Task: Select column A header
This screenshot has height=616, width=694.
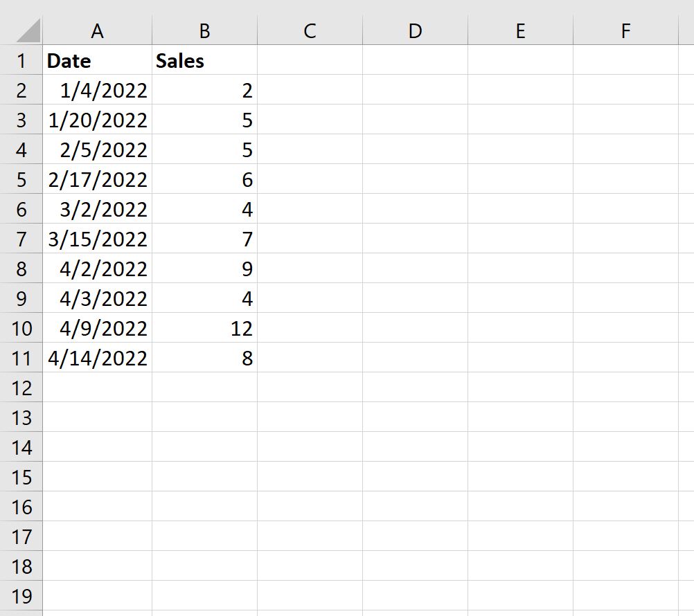Action: tap(98, 30)
